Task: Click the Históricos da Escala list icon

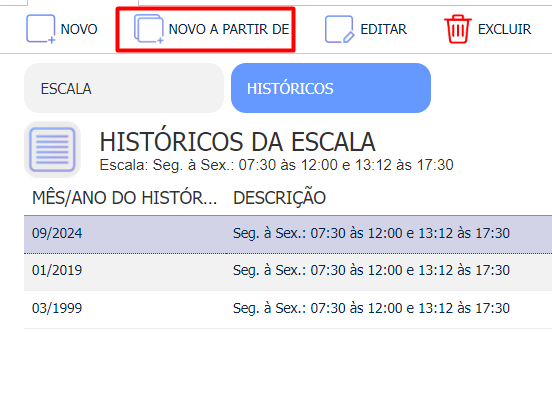Action: pyautogui.click(x=52, y=150)
